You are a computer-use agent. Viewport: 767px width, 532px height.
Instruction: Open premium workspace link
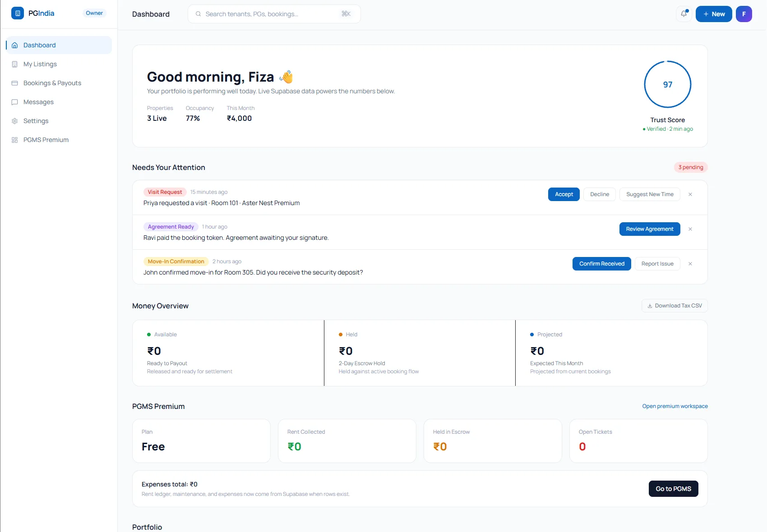[675, 406]
